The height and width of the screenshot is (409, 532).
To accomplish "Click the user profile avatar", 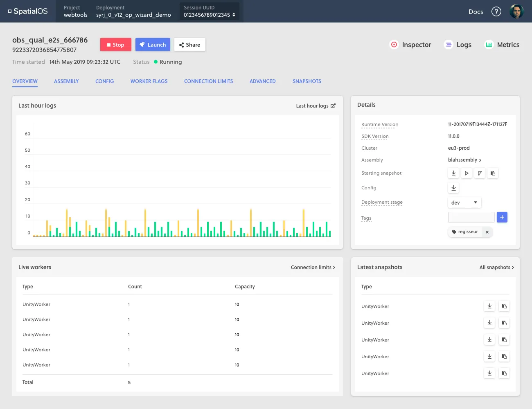I will 516,11.
